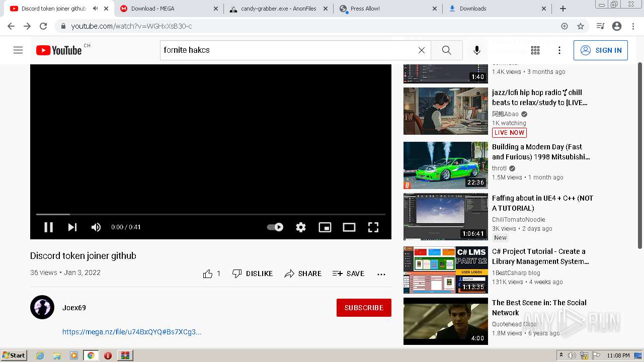Image resolution: width=644 pixels, height=362 pixels.
Task: Mute the video player volume
Action: click(96, 227)
